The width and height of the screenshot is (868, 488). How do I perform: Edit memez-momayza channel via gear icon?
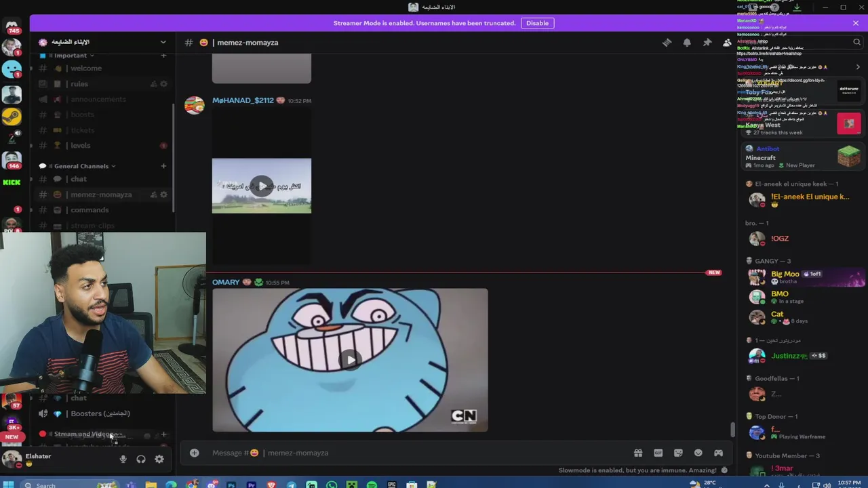(x=163, y=195)
